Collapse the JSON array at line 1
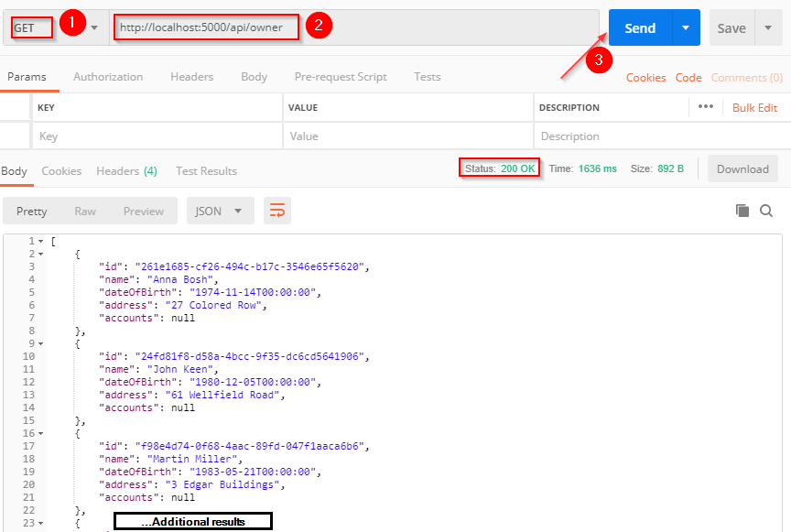The image size is (791, 532). click(x=41, y=241)
